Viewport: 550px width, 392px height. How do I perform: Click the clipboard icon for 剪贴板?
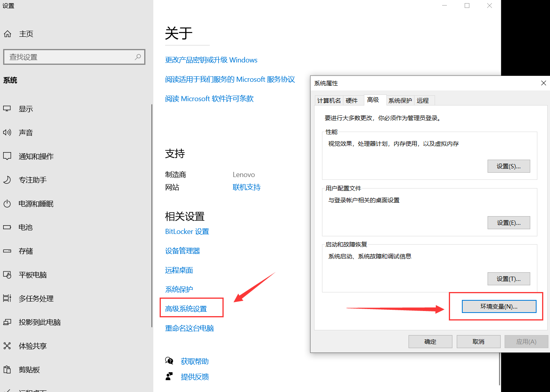(x=7, y=369)
